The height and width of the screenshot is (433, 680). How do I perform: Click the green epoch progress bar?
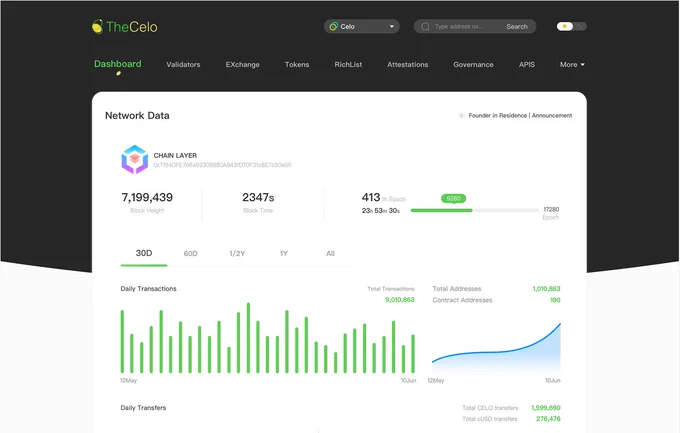point(441,210)
